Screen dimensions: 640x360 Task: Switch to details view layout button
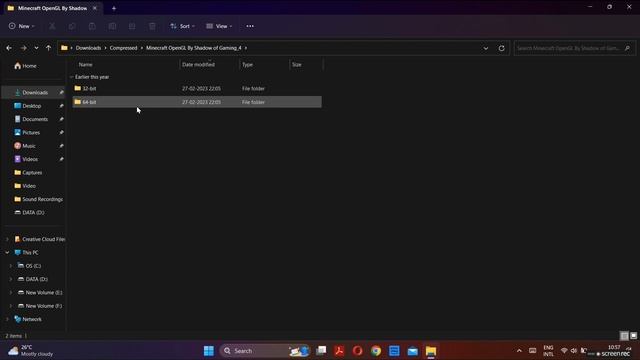point(624,336)
